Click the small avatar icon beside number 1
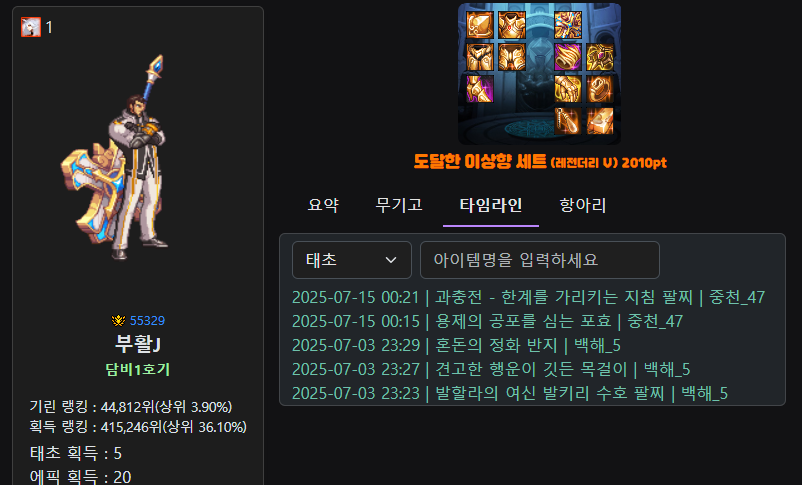The height and width of the screenshot is (485, 802). click(x=31, y=27)
